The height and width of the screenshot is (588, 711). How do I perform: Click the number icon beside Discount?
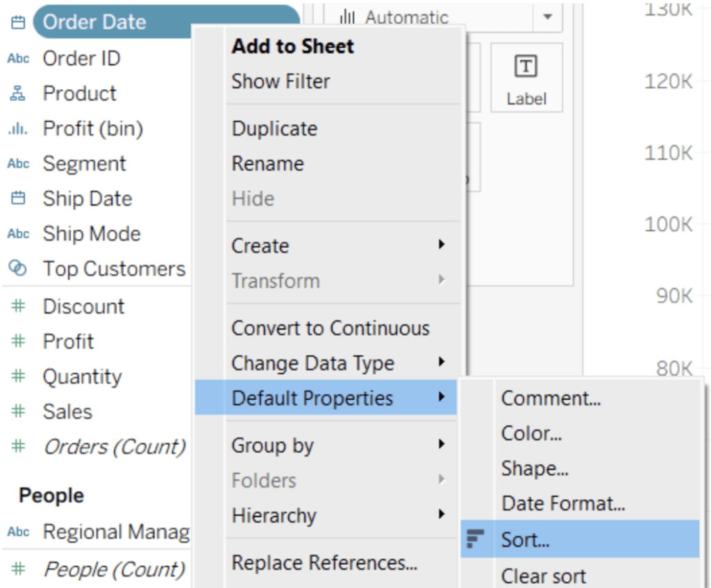click(18, 306)
